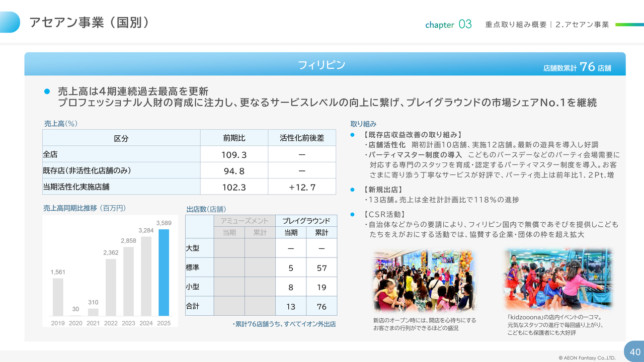The image size is (644, 362).
Task: Select the 2019 bar labeled 1,561
Action: (58, 297)
